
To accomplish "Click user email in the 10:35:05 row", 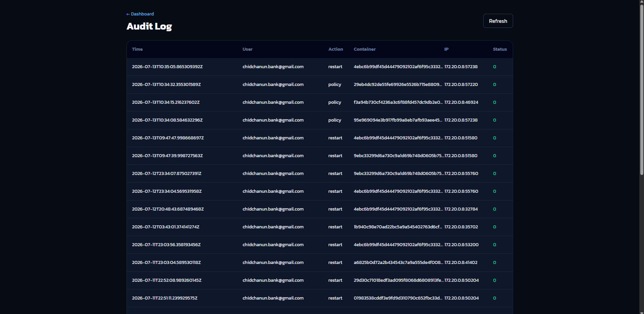I will coord(273,67).
